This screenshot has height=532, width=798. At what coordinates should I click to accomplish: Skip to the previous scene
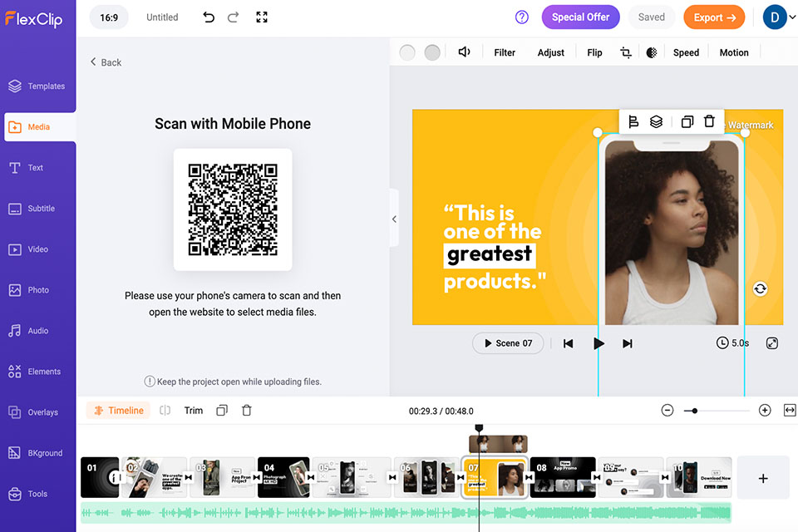(568, 343)
